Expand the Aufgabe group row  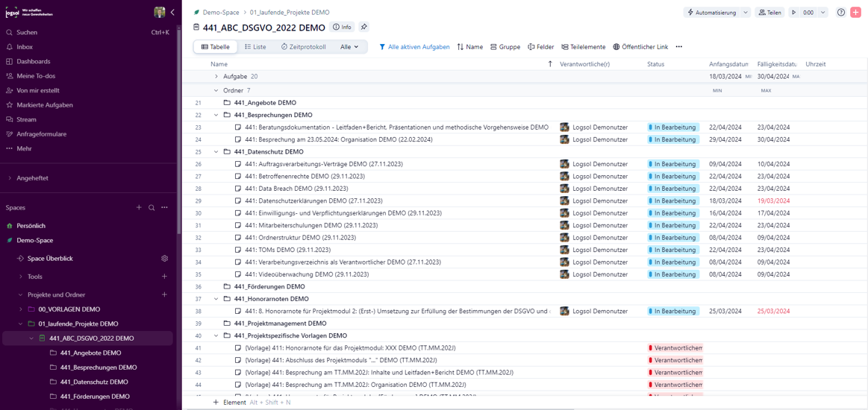point(216,77)
